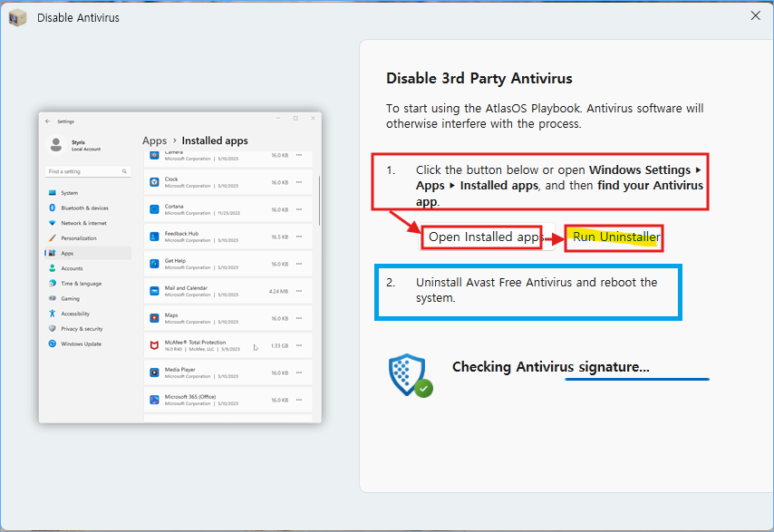Click the 'Styris Local Account' name in the illustration
774x532 pixels.
pos(86,145)
